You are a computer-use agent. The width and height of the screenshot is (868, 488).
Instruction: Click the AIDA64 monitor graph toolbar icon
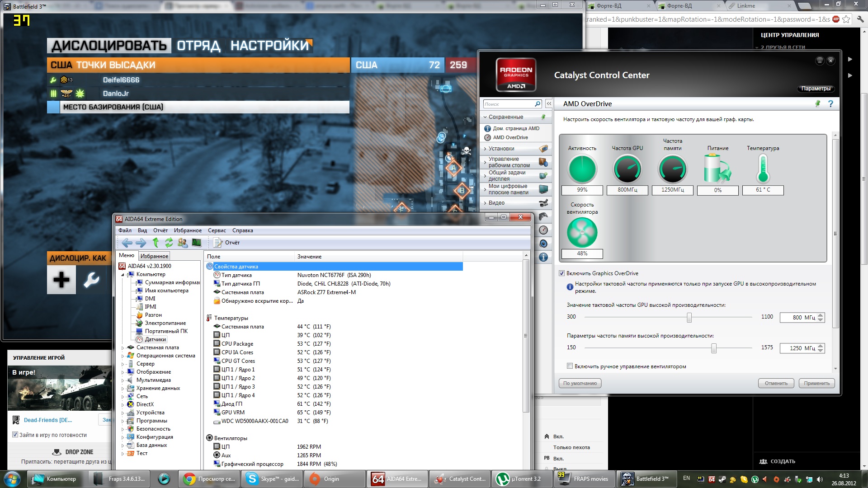click(x=196, y=243)
